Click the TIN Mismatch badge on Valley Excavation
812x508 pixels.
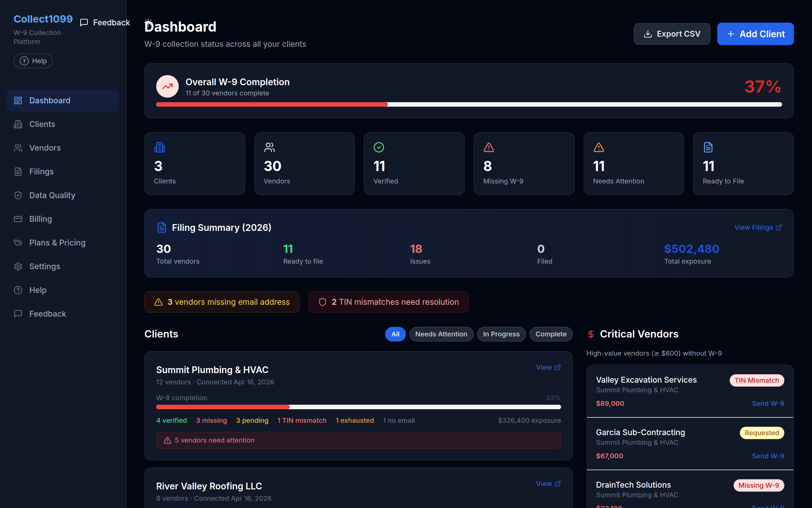point(757,380)
